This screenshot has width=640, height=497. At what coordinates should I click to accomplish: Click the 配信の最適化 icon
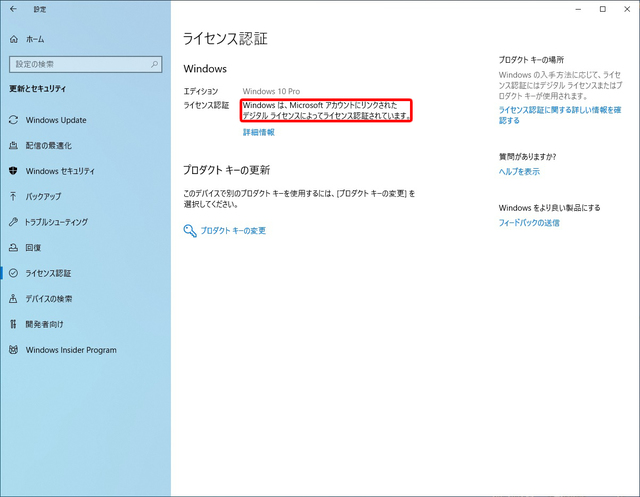click(13, 145)
